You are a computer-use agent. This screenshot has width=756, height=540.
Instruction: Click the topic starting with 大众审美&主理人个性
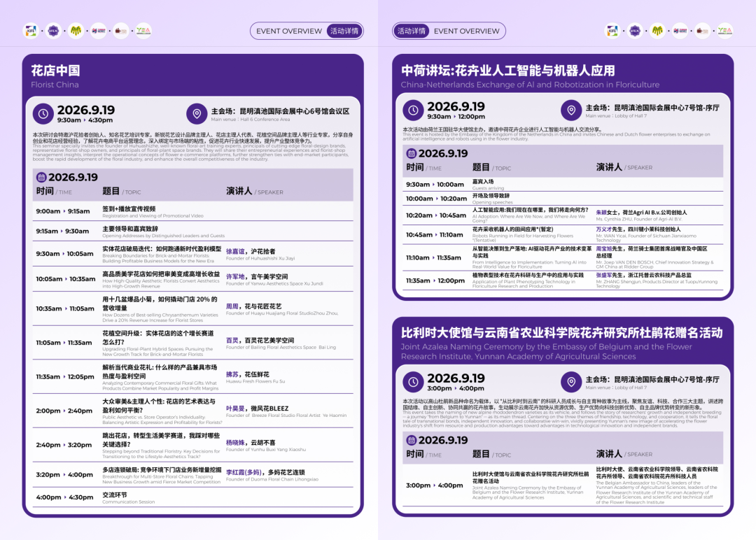tap(159, 406)
